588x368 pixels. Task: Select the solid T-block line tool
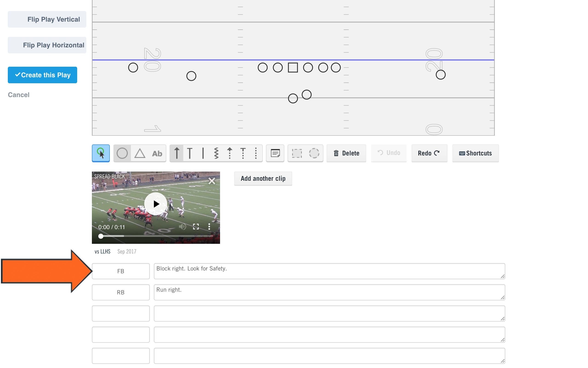point(190,153)
